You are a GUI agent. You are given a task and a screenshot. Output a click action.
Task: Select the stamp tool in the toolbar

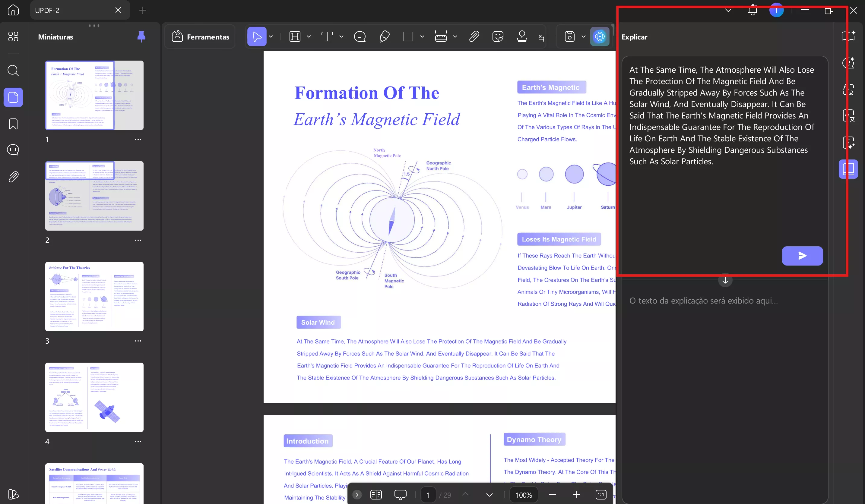pos(522,36)
